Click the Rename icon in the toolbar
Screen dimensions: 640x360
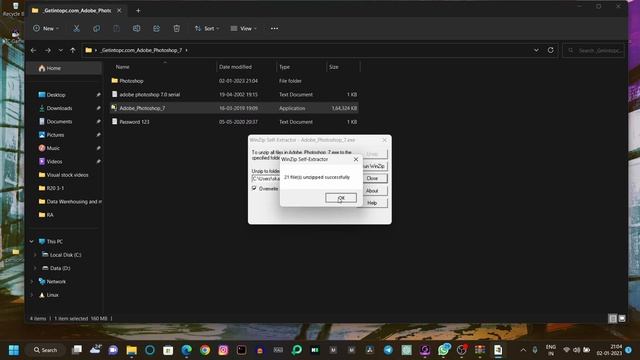(136, 29)
